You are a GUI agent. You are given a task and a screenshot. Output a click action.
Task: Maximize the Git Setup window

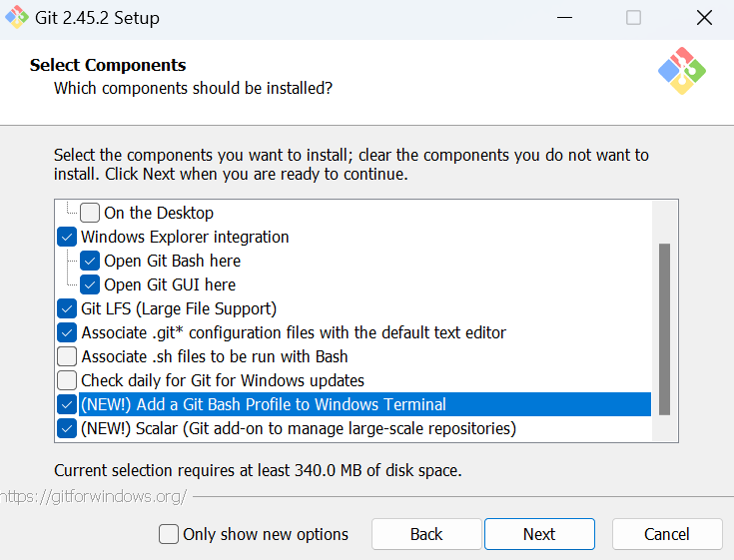(633, 18)
